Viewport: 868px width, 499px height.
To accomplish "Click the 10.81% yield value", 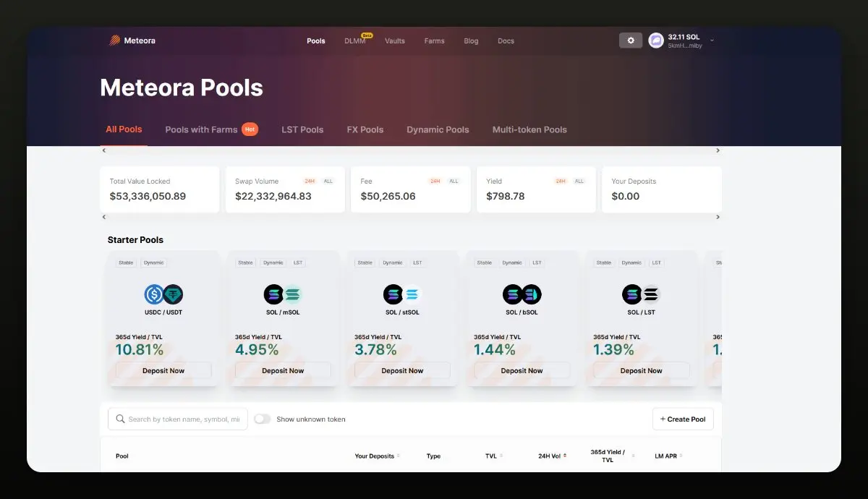I will coord(140,350).
